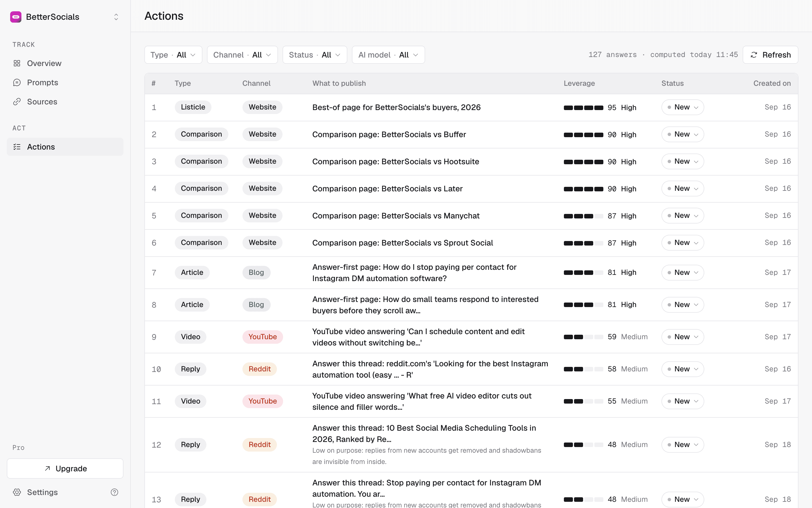Click the Upgrade arrow icon
812x508 pixels.
(47, 468)
